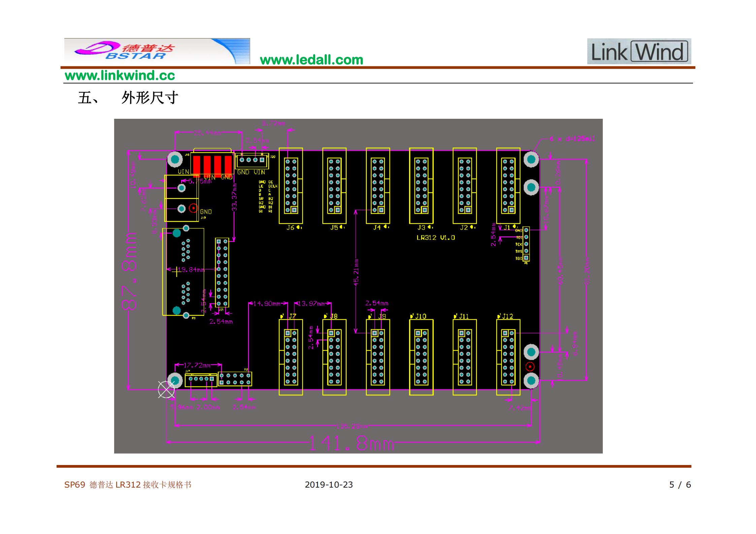The width and height of the screenshot is (756, 534).
Task: Click the Ethernet port outline on left
Action: point(183,272)
